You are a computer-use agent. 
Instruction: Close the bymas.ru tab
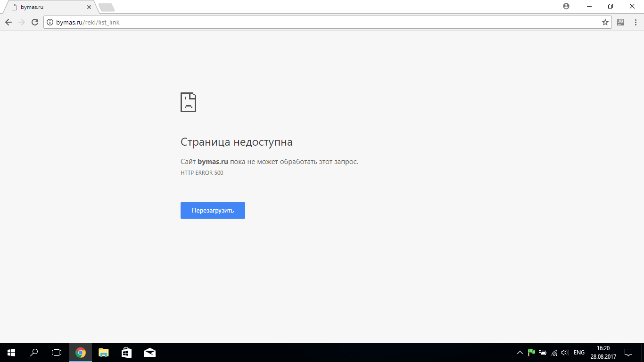pyautogui.click(x=89, y=7)
